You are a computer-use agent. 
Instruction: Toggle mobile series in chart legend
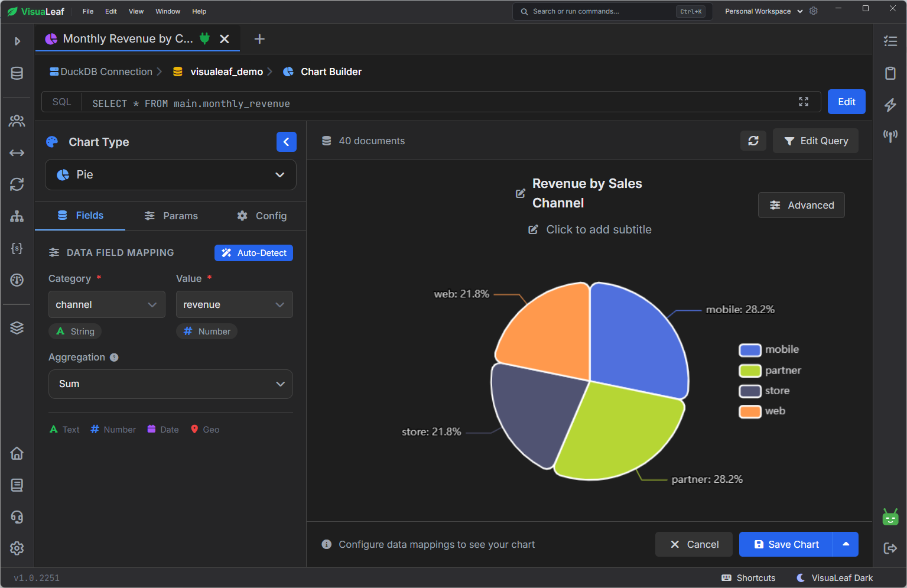(769, 350)
